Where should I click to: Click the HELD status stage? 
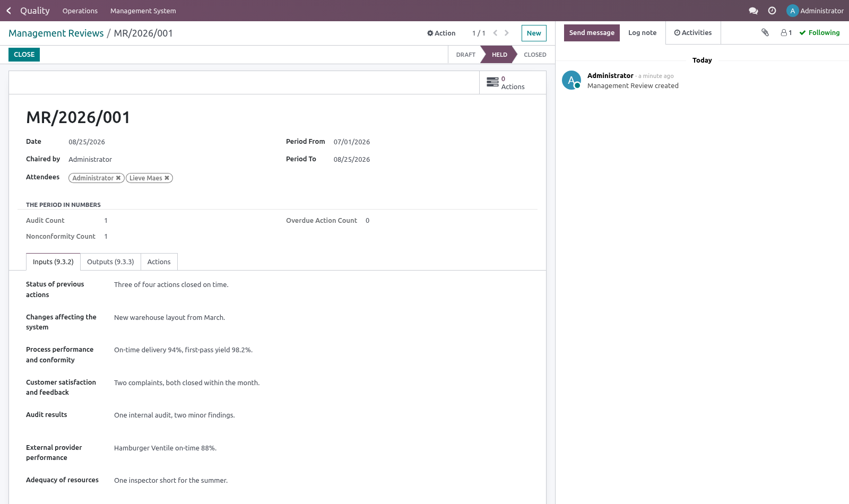click(499, 55)
